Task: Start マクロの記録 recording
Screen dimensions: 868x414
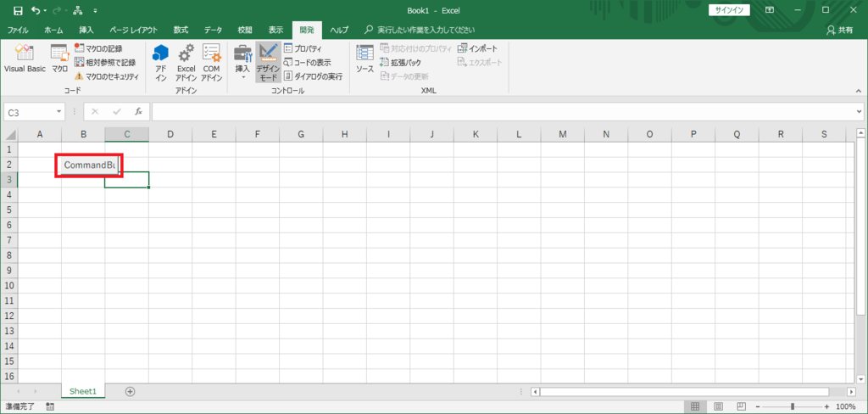Action: pos(98,48)
